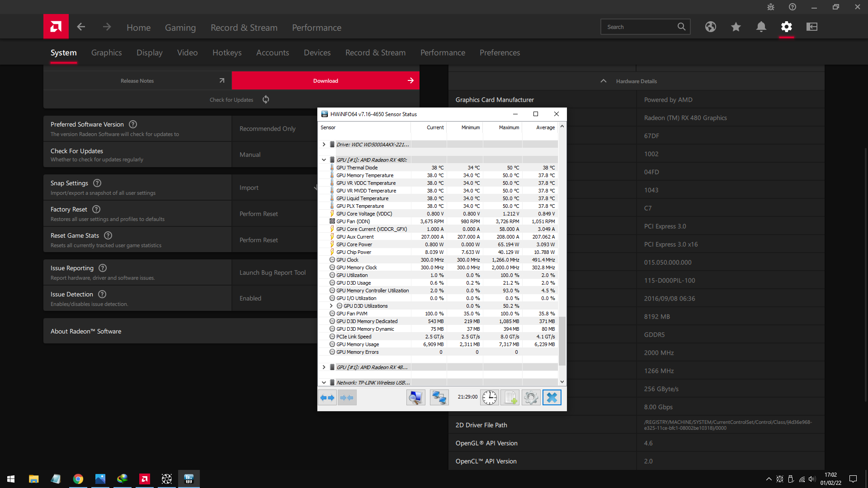The image size is (868, 488).
Task: Toggle the sidebar panel icon
Action: [x=812, y=27]
